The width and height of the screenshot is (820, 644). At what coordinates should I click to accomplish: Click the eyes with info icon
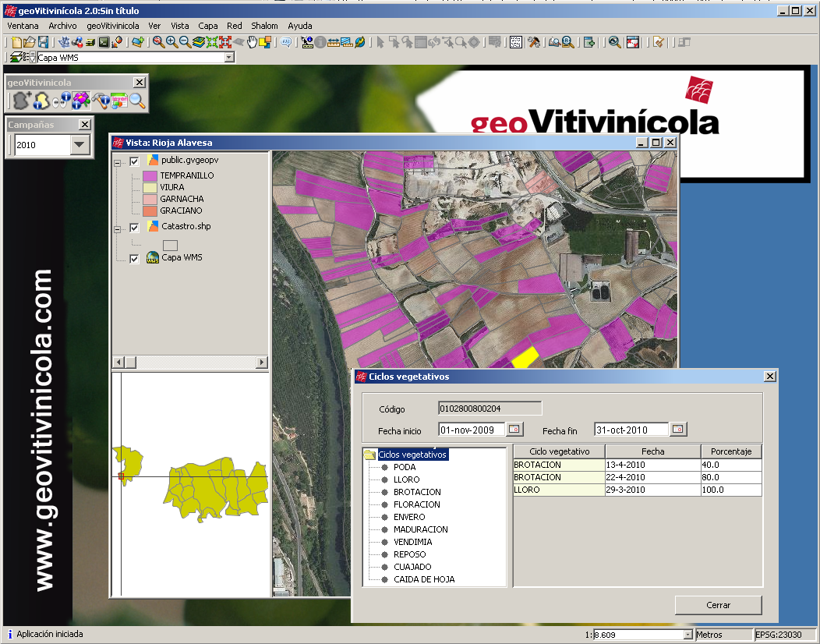tap(61, 100)
